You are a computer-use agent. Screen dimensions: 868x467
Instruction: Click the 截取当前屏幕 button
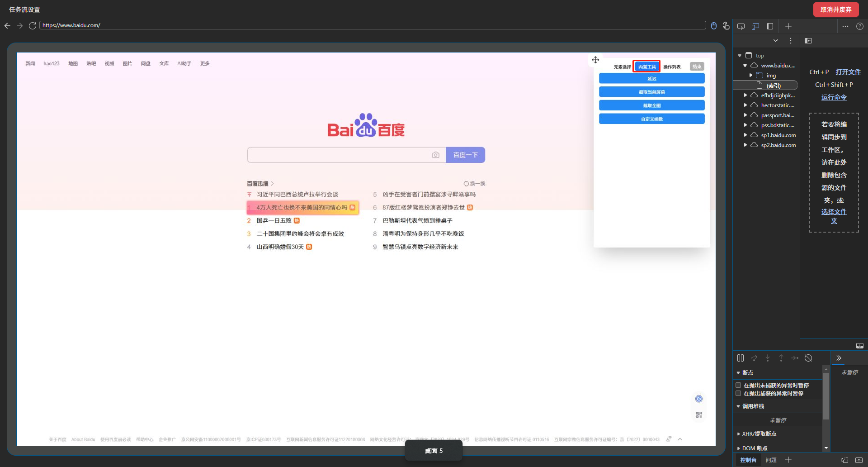pos(651,92)
